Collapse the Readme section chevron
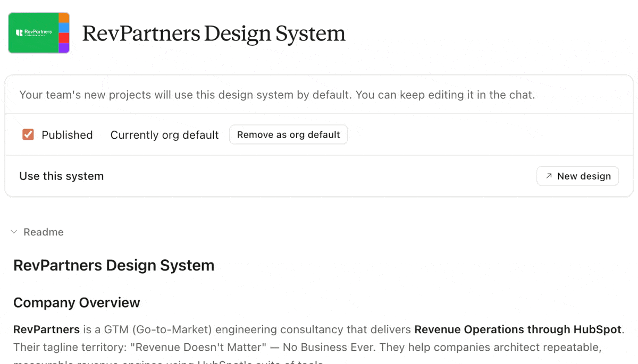The width and height of the screenshot is (638, 364). point(14,232)
